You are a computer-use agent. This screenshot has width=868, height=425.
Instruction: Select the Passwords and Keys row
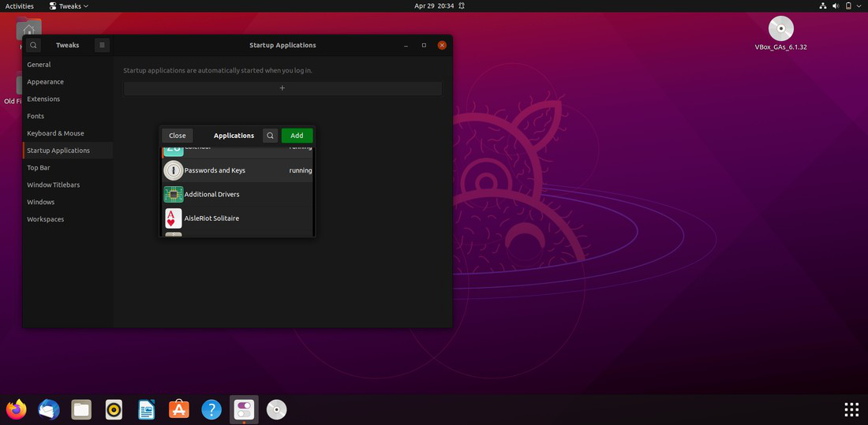238,170
